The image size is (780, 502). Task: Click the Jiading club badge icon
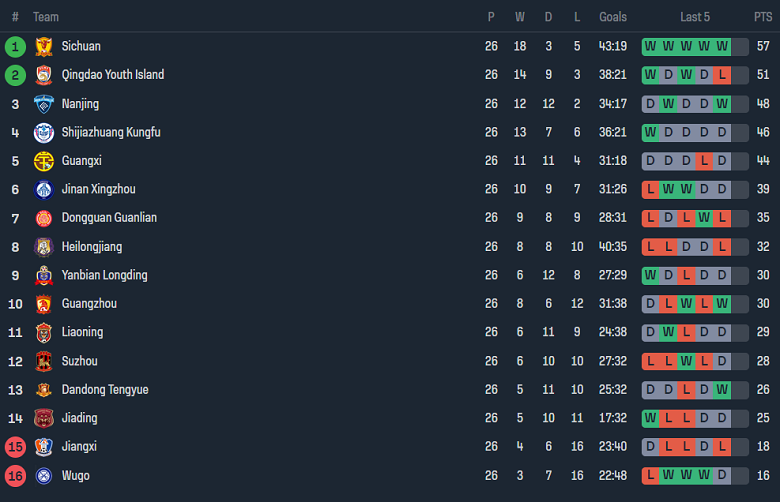click(43, 418)
